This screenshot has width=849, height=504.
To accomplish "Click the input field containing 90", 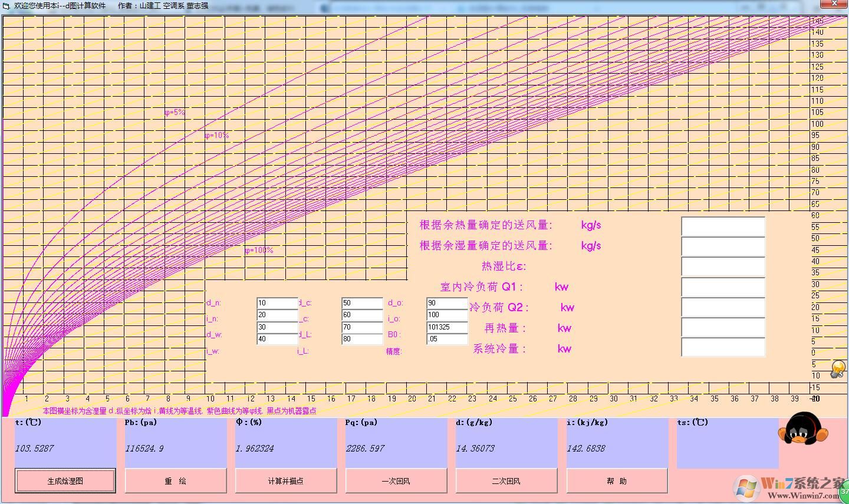I will (447, 303).
